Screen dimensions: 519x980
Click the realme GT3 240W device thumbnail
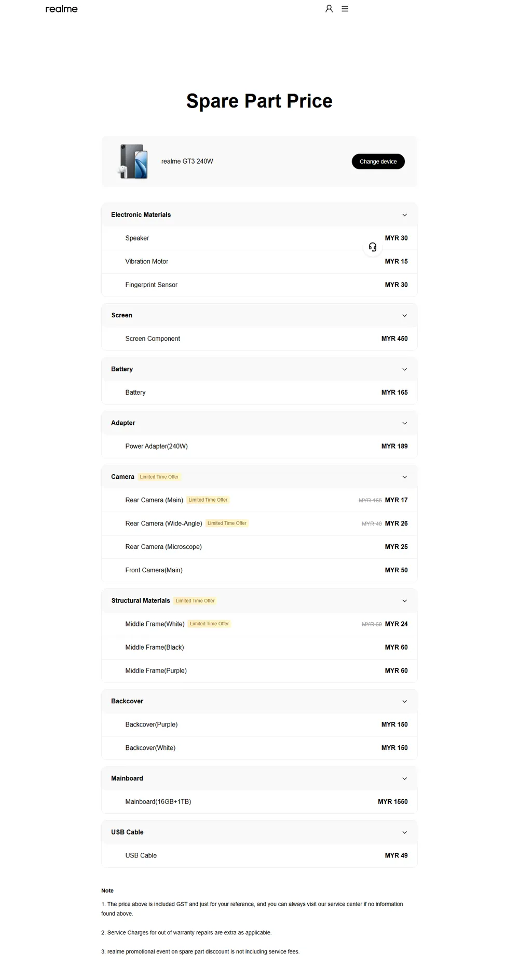click(134, 162)
